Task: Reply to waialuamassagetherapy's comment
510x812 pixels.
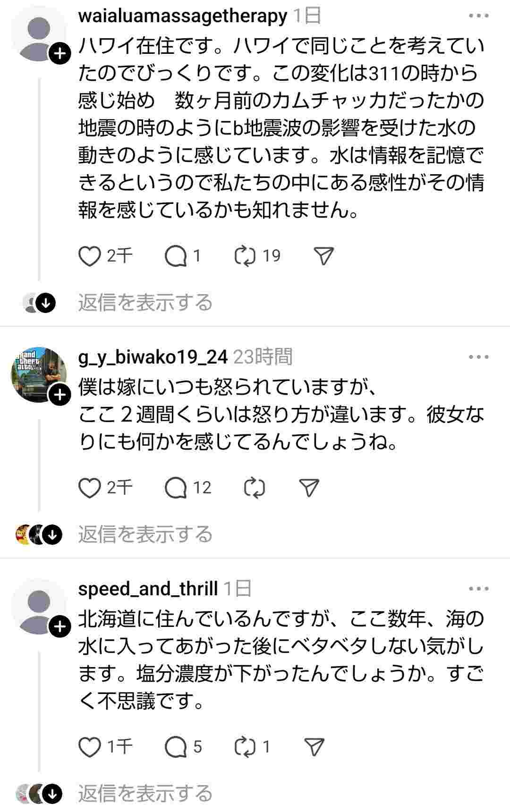Action: pos(176,256)
